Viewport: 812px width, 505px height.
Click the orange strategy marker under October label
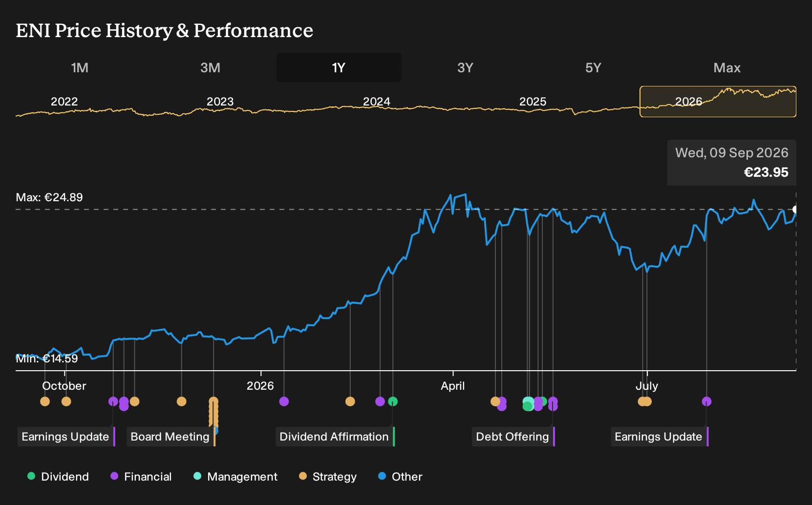pos(66,401)
